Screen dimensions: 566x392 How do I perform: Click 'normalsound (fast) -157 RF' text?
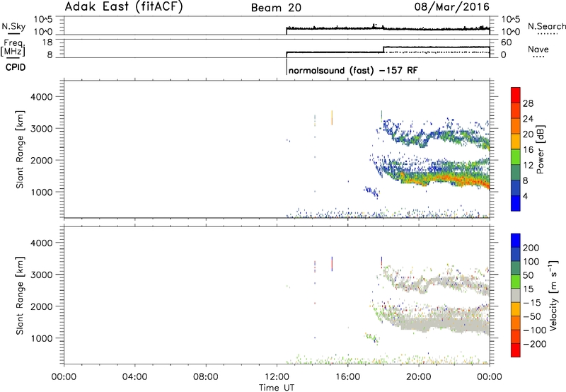353,70
